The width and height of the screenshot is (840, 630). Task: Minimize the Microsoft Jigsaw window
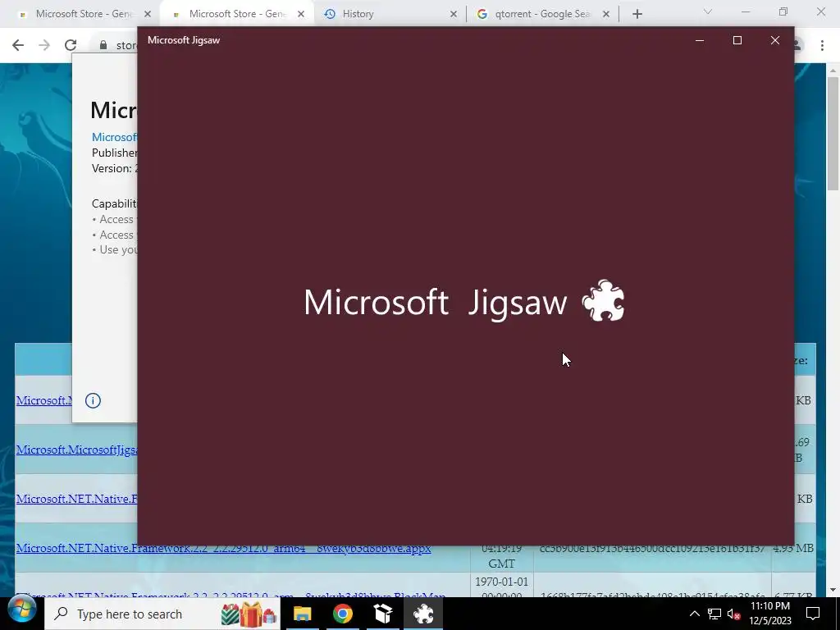point(699,40)
